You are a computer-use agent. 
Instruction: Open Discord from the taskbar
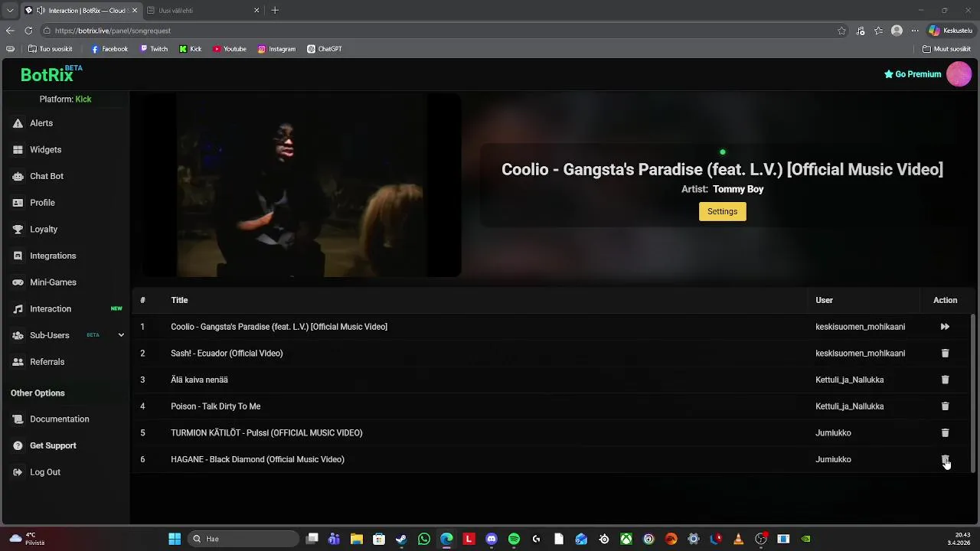492,539
